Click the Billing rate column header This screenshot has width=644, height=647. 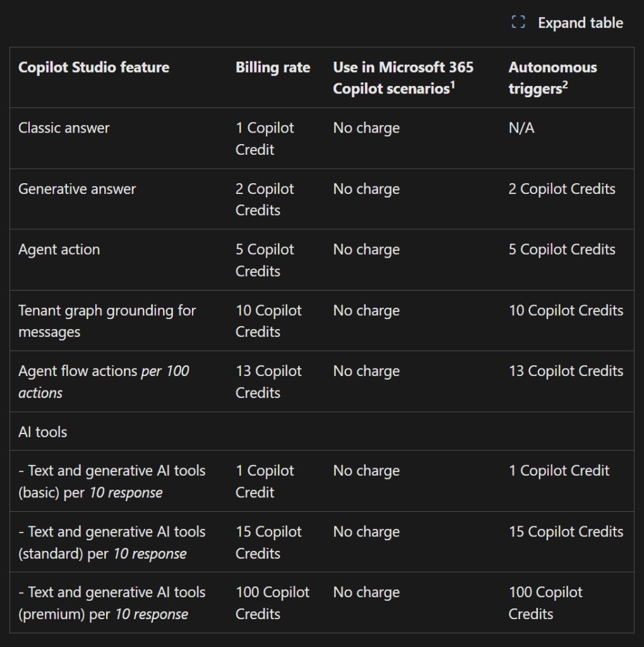click(273, 67)
